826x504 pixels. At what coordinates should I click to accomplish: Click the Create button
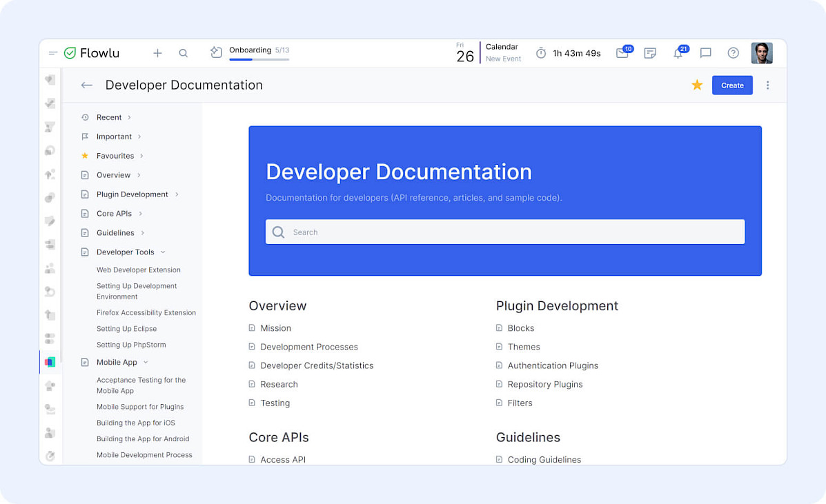732,85
